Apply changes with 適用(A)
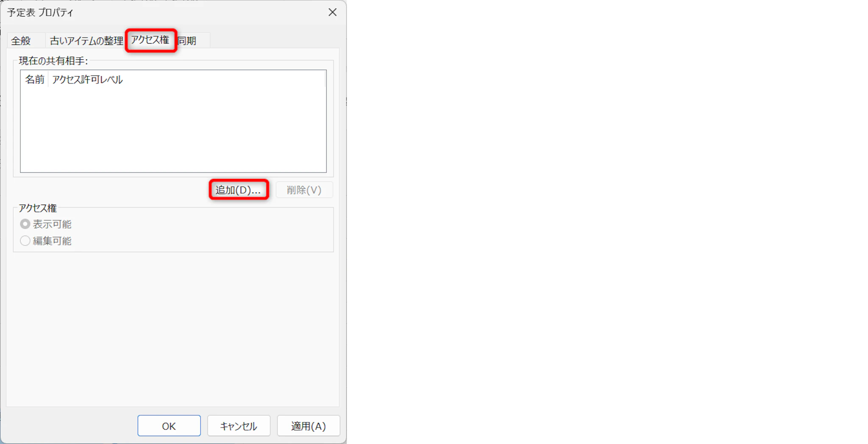Image resolution: width=868 pixels, height=444 pixels. tap(309, 426)
